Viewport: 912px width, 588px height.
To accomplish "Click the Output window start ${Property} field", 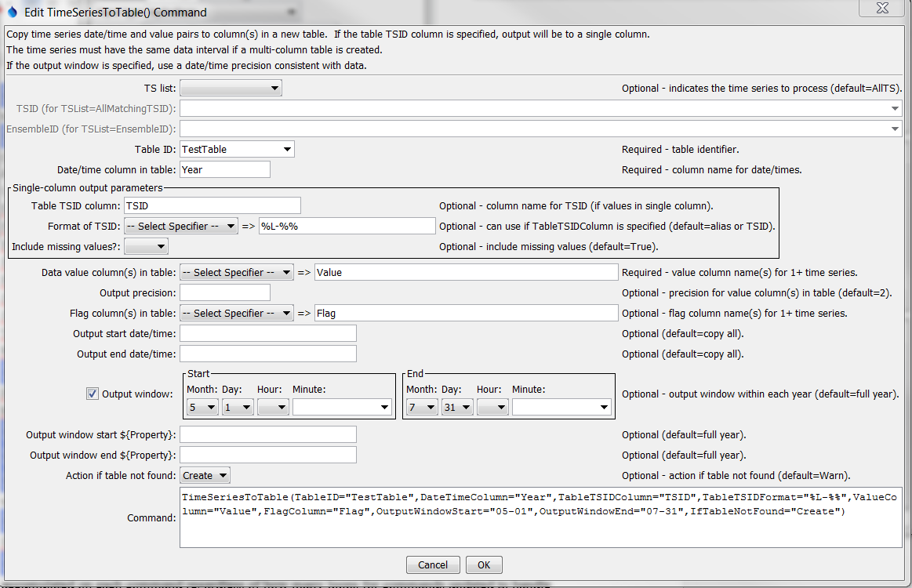I will click(x=268, y=434).
